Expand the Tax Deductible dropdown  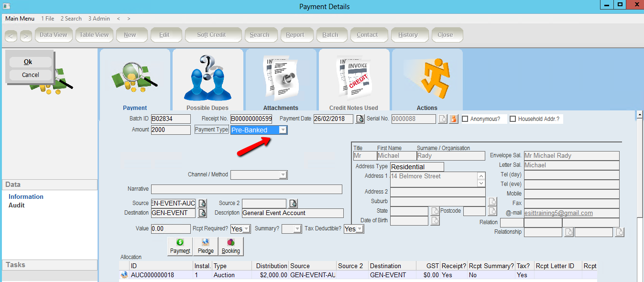point(360,229)
